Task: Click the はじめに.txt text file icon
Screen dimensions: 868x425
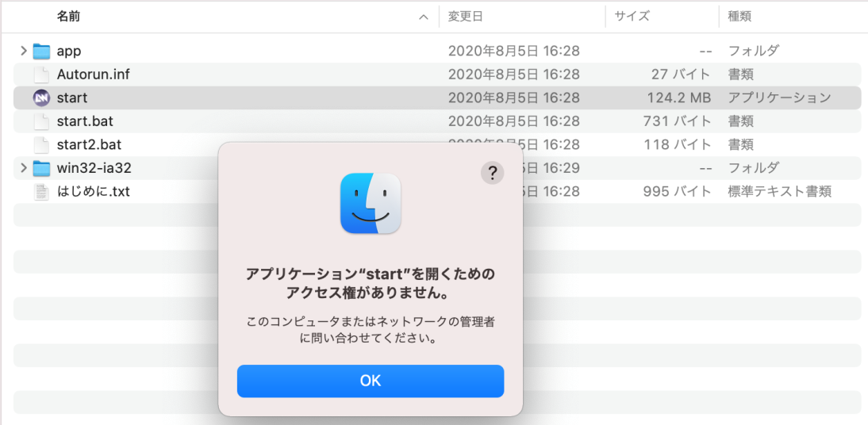Action: 41,192
